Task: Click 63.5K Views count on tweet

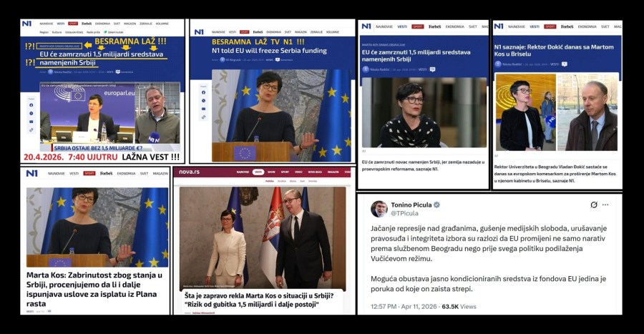Action: point(459,307)
